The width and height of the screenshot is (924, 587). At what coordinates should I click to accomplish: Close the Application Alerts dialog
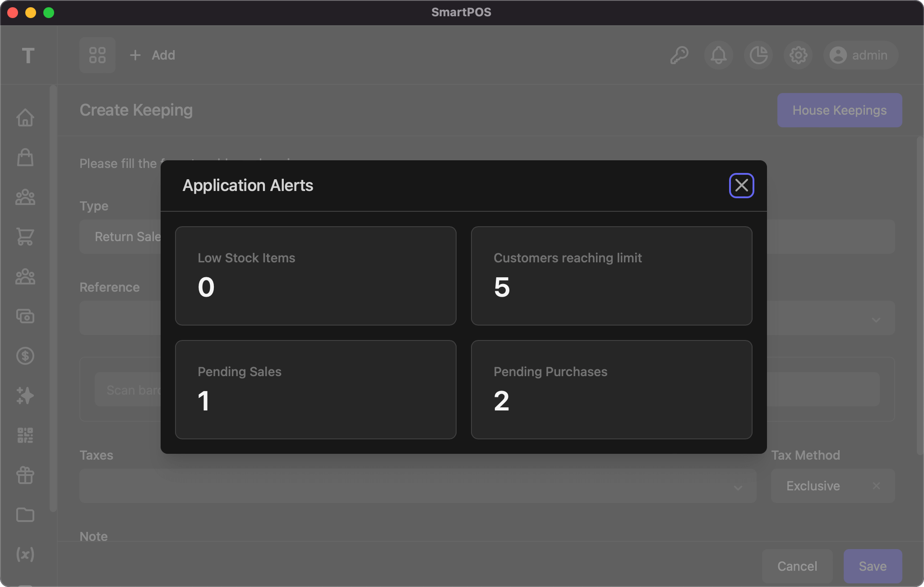(741, 185)
